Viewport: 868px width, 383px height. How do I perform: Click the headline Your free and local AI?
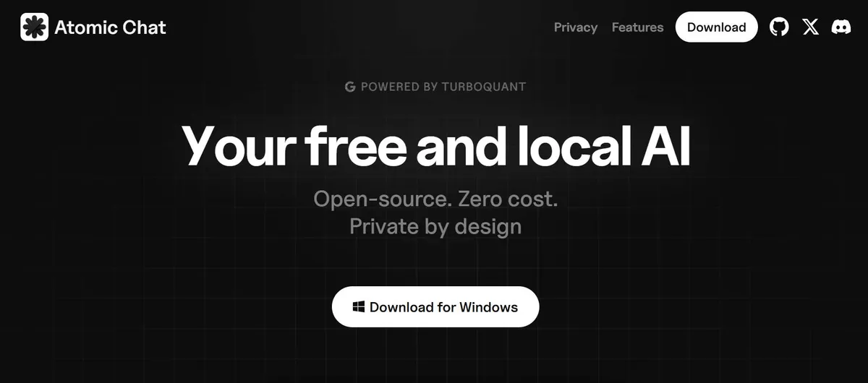click(435, 145)
